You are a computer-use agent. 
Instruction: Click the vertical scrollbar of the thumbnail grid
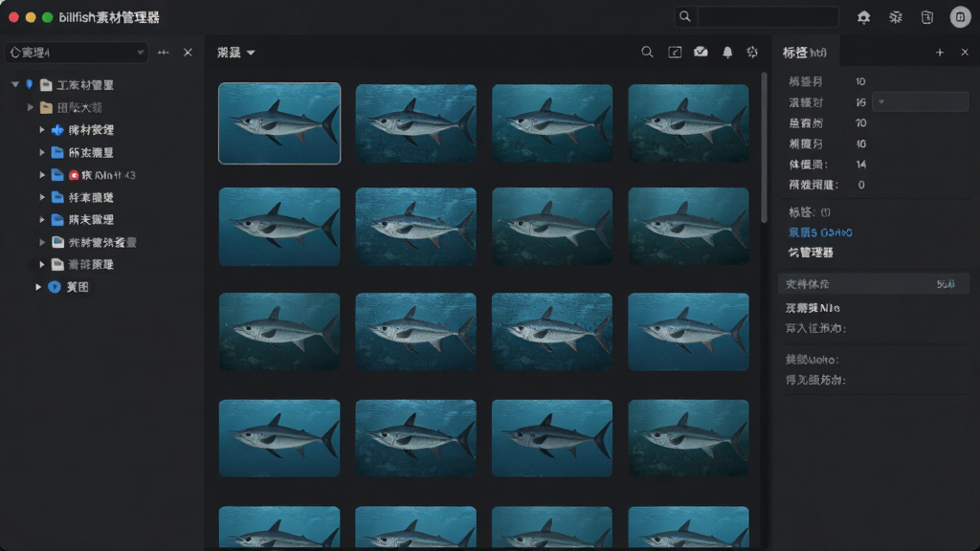point(764,147)
